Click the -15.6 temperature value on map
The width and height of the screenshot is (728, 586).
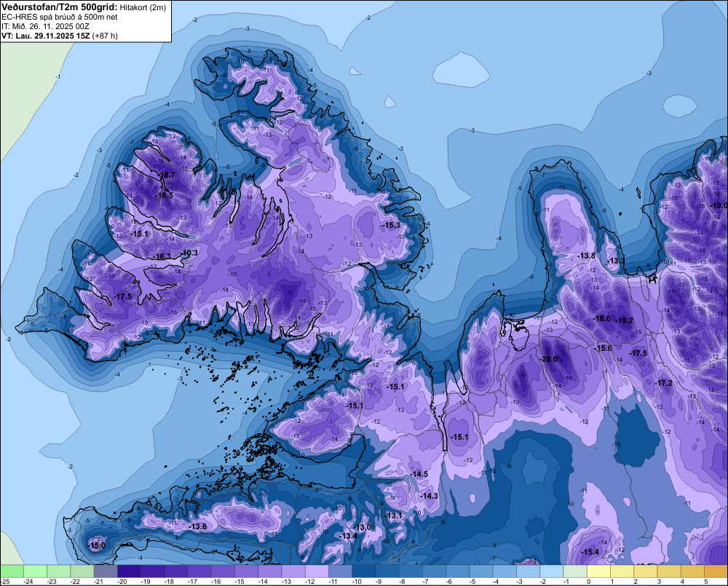tap(604, 348)
